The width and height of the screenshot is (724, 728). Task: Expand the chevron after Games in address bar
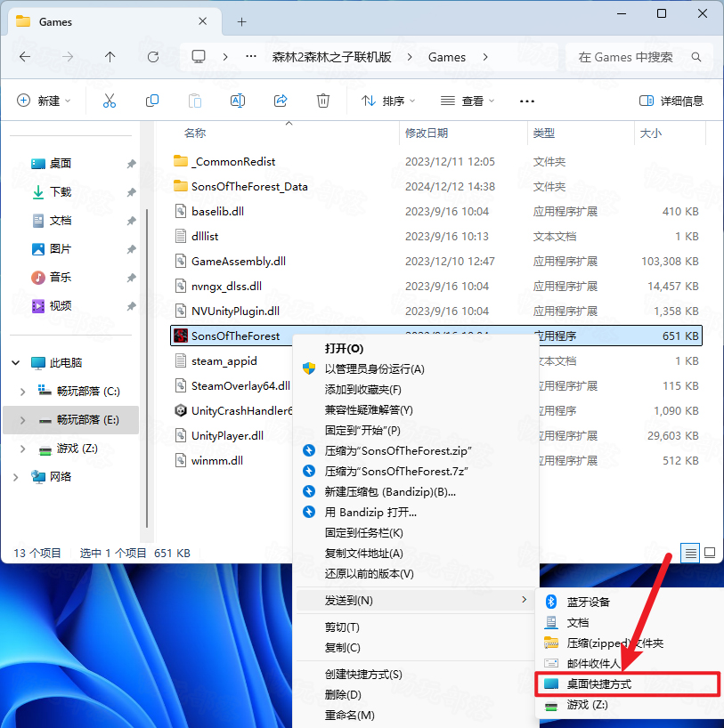pos(485,57)
